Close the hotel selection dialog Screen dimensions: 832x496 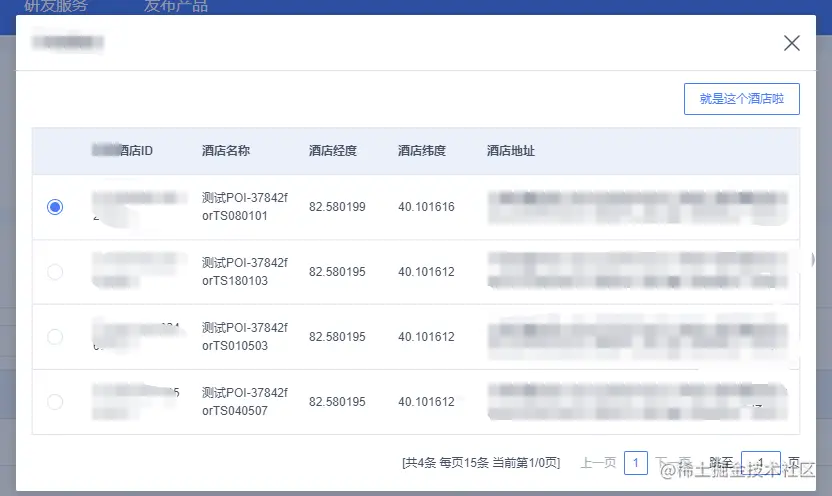coord(792,43)
